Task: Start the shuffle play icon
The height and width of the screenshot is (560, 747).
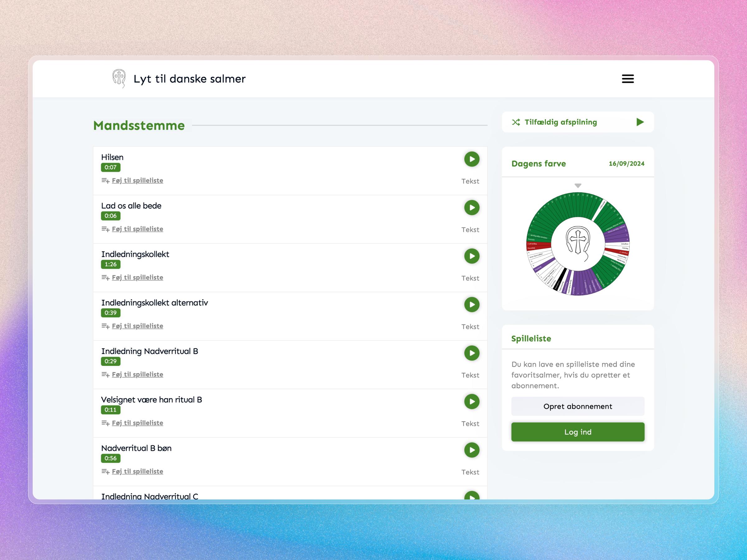Action: pos(516,122)
